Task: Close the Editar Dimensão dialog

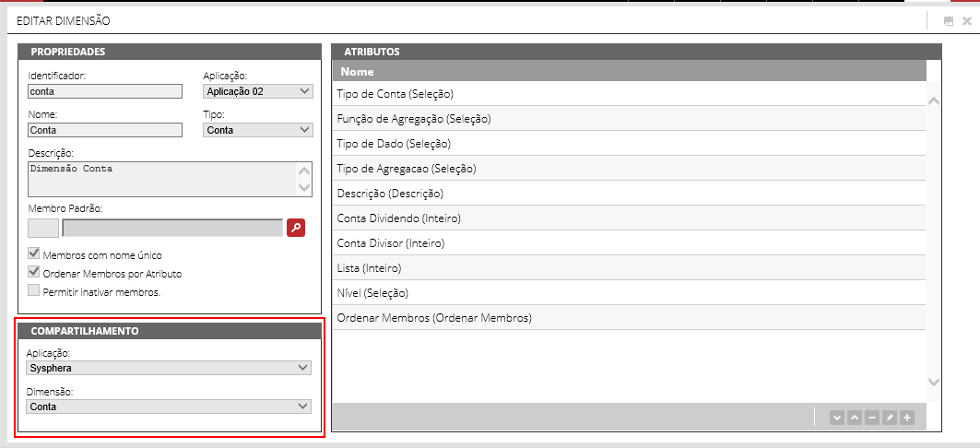Action: point(967,20)
